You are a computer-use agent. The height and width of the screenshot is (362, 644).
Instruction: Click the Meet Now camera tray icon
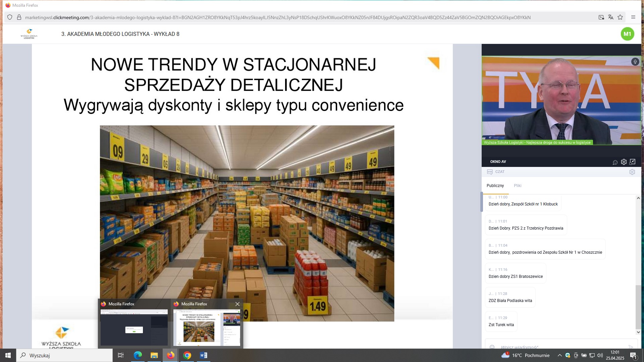576,355
